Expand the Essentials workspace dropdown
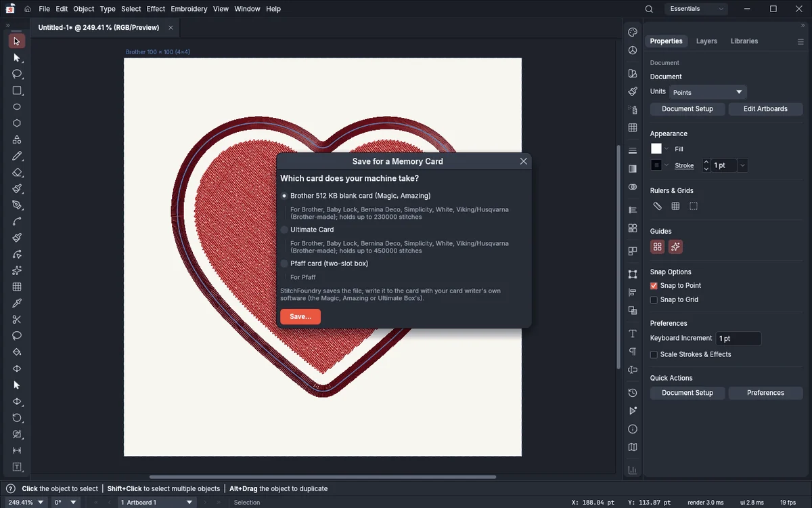812x508 pixels. pyautogui.click(x=696, y=9)
